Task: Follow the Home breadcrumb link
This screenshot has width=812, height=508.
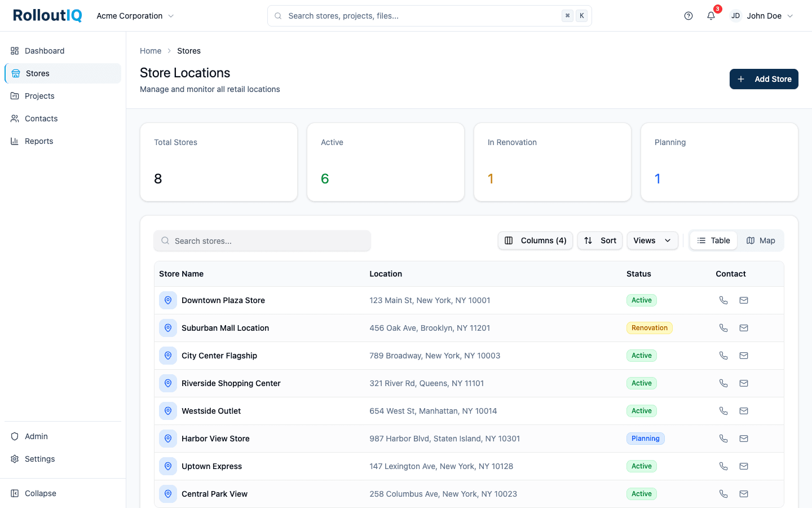Action: (x=151, y=51)
